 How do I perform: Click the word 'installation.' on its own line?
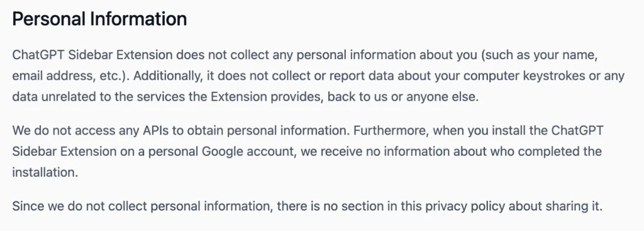click(x=45, y=172)
